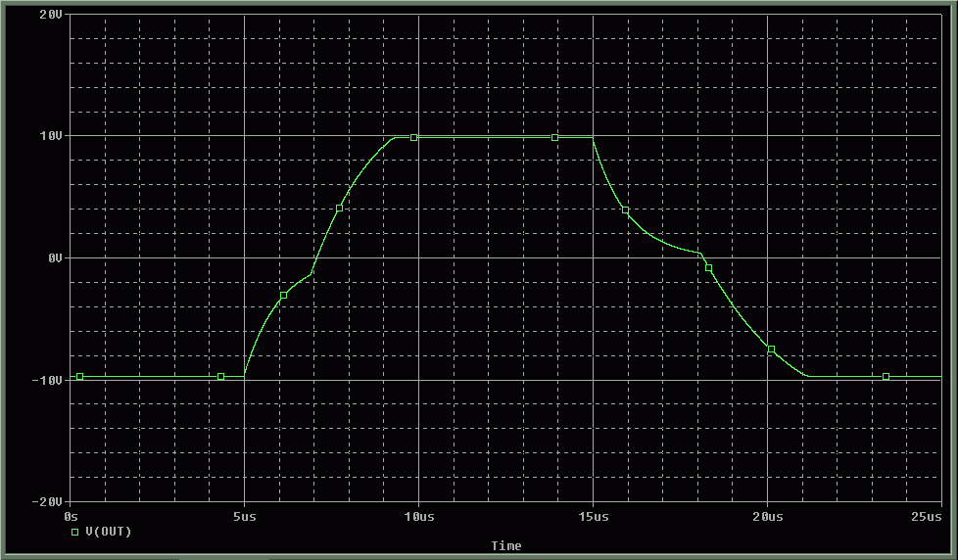Click the V(OUT) legend square symbol
The height and width of the screenshot is (560, 958).
(x=74, y=532)
